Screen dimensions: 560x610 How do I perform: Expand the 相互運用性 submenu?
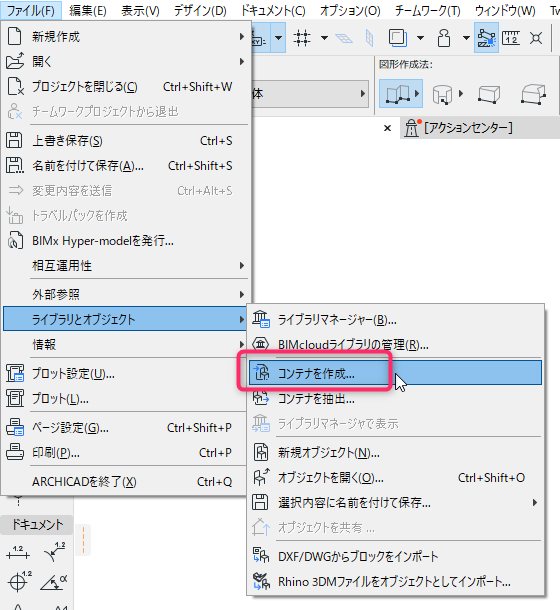coord(126,266)
